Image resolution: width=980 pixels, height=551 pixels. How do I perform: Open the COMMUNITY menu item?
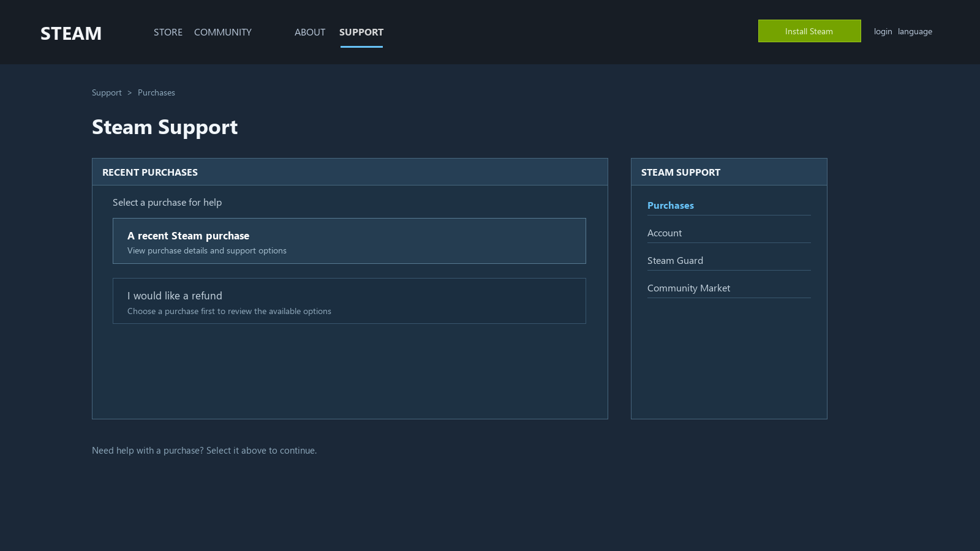[223, 32]
